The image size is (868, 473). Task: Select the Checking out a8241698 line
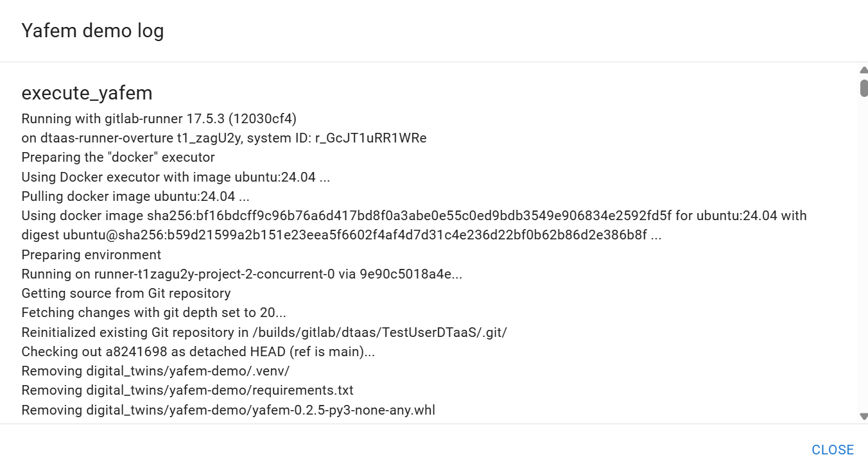(199, 352)
